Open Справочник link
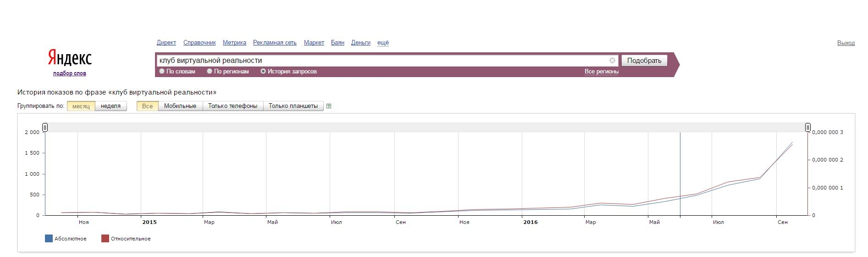Viewport: 868px width, 257px height. 199,43
